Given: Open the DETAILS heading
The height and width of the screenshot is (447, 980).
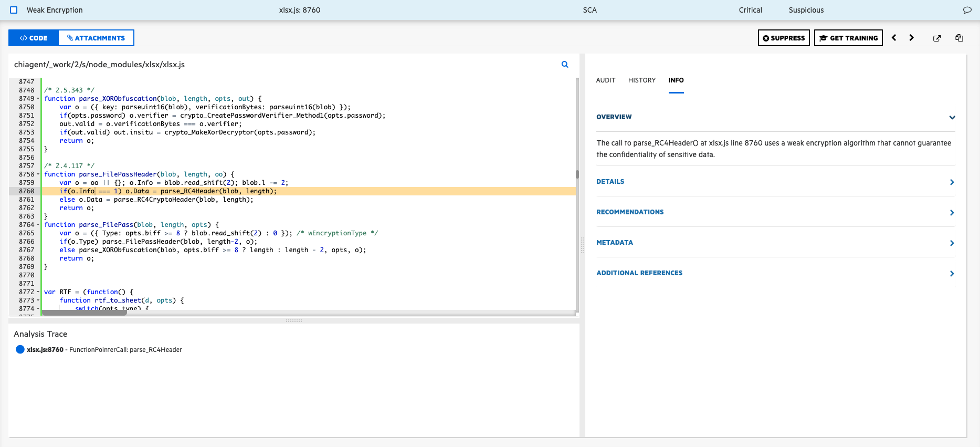Looking at the screenshot, I should 610,182.
